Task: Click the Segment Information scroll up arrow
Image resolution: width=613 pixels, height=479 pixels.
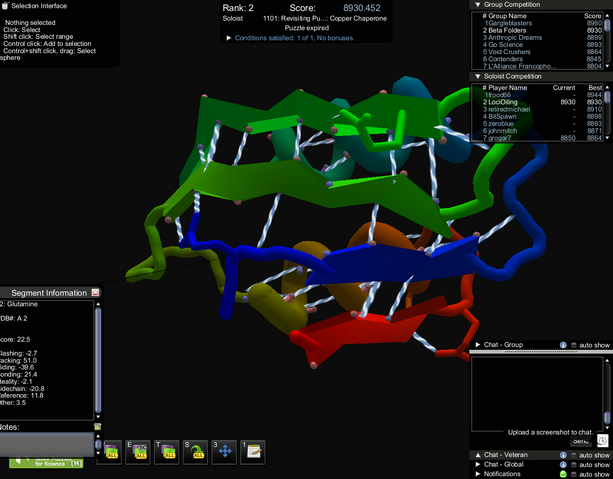Action: (98, 304)
